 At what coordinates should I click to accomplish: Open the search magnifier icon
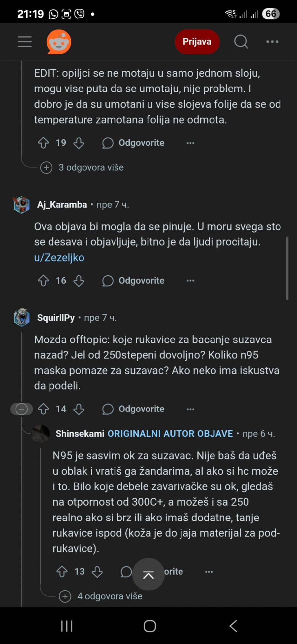[x=241, y=42]
